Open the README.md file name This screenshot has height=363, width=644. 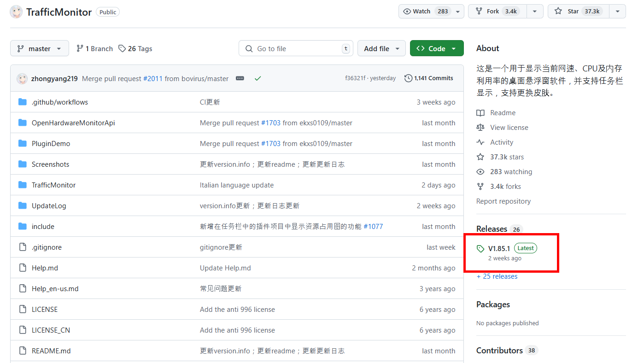51,351
